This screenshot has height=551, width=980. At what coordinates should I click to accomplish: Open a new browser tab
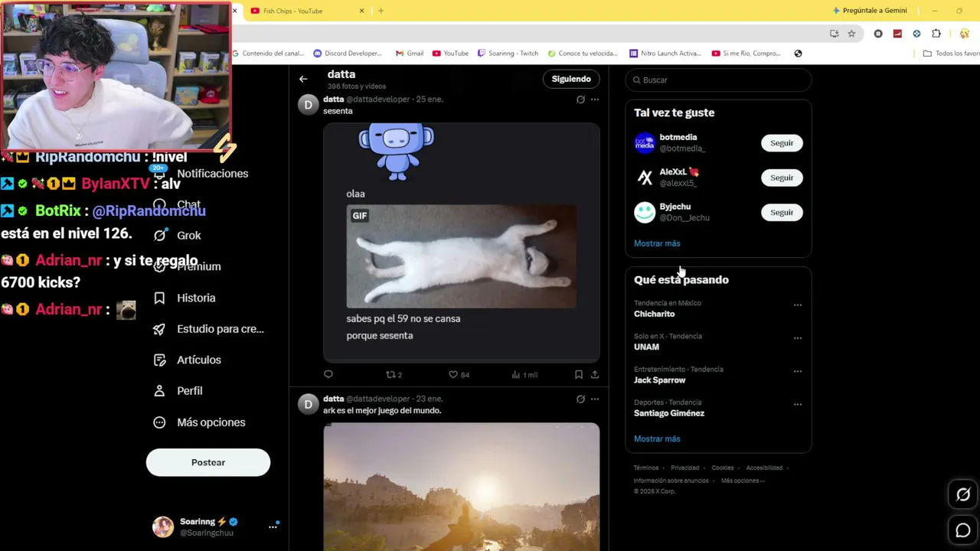pyautogui.click(x=381, y=11)
